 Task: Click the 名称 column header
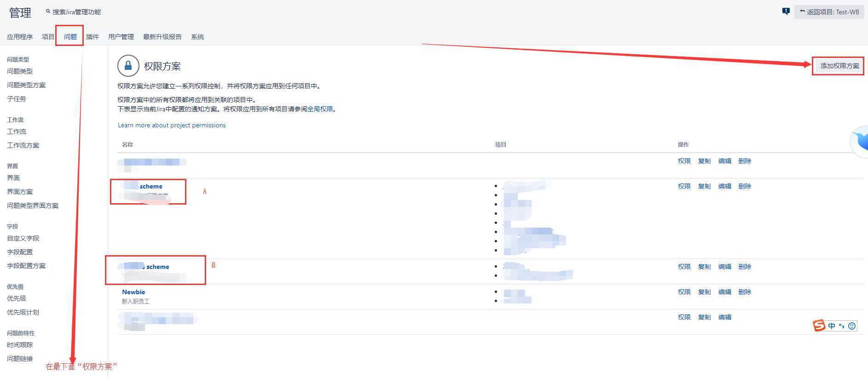coord(127,144)
